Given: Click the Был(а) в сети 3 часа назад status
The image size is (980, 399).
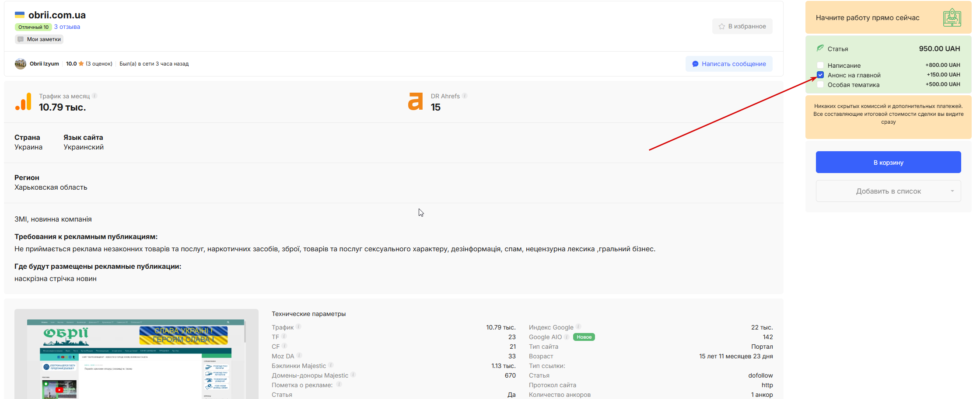Looking at the screenshot, I should pos(154,64).
